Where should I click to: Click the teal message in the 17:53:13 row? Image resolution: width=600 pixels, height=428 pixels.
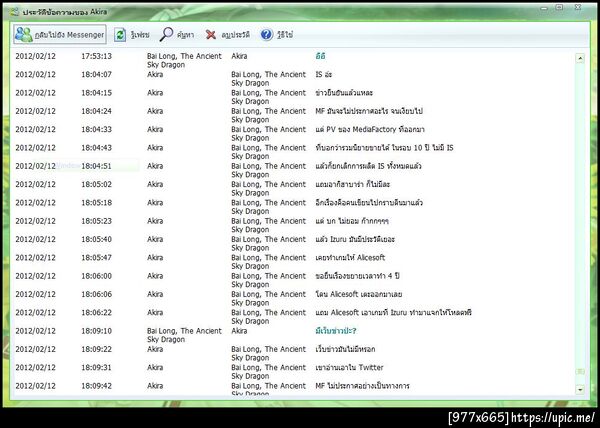[320, 56]
